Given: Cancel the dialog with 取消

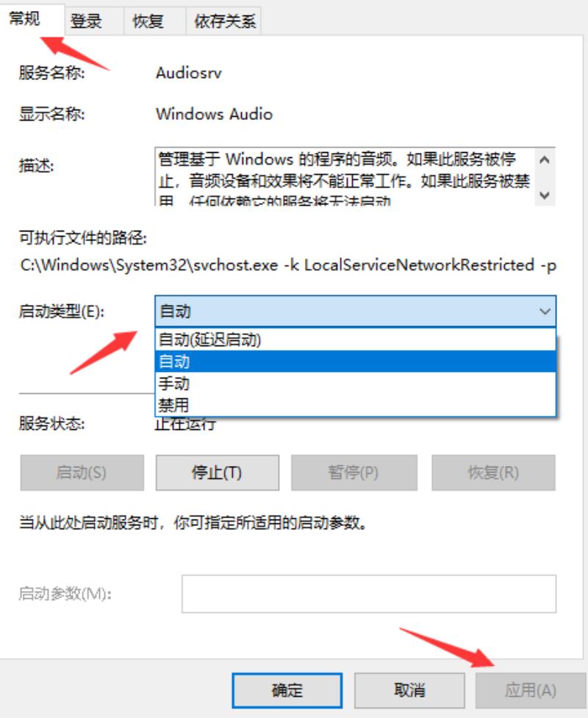Looking at the screenshot, I should [x=409, y=690].
